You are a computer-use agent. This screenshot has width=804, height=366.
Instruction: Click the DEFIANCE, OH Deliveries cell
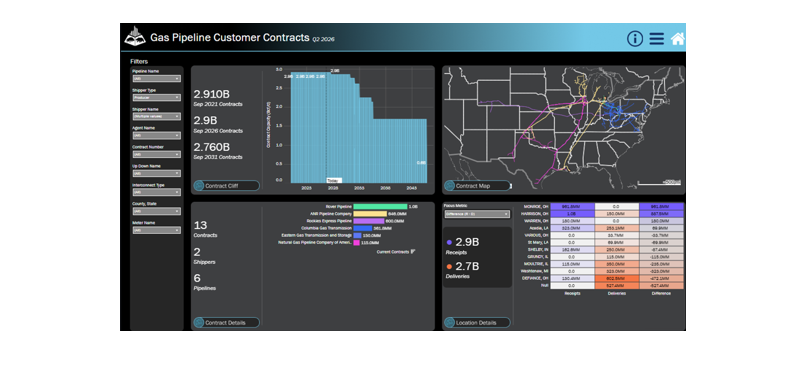pyautogui.click(x=617, y=278)
